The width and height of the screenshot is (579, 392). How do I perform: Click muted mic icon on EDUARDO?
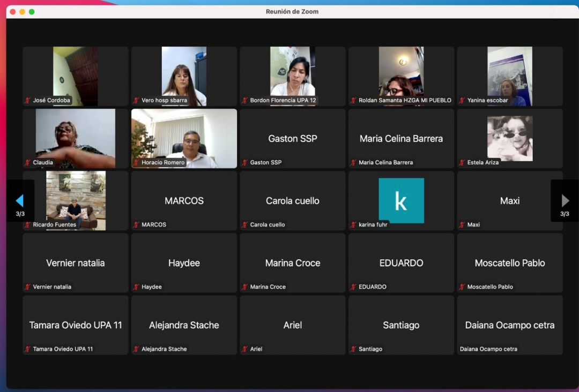(353, 287)
